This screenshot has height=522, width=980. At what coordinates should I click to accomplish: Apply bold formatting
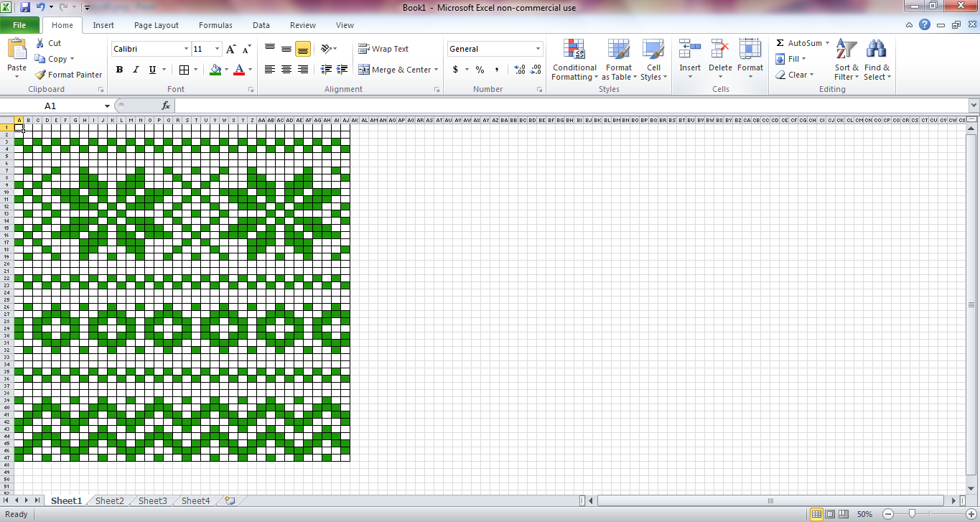pyautogui.click(x=119, y=70)
